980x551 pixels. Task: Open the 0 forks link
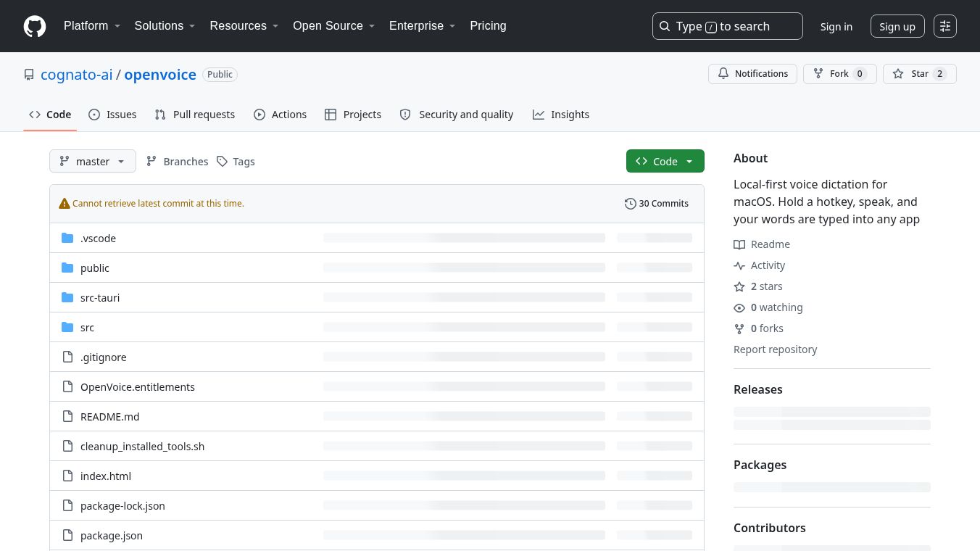pyautogui.click(x=759, y=328)
